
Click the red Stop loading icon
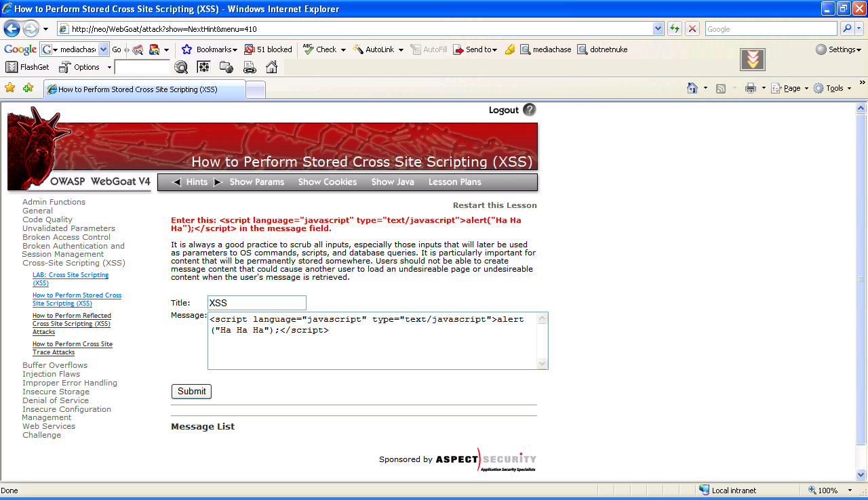click(692, 29)
